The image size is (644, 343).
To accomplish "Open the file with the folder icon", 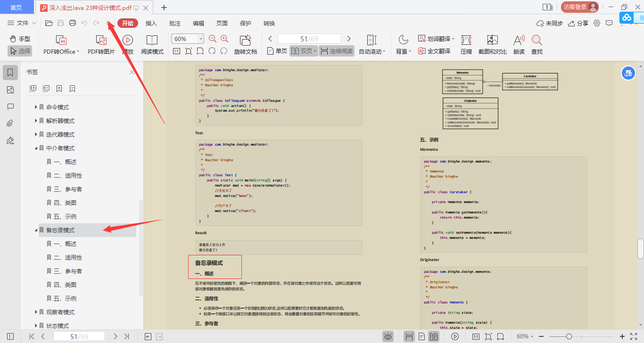I will click(49, 23).
